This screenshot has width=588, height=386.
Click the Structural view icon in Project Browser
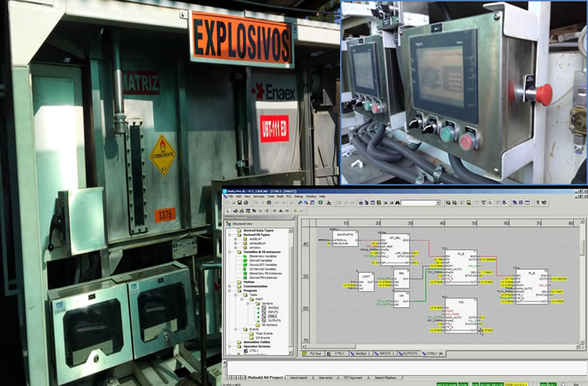(x=228, y=224)
